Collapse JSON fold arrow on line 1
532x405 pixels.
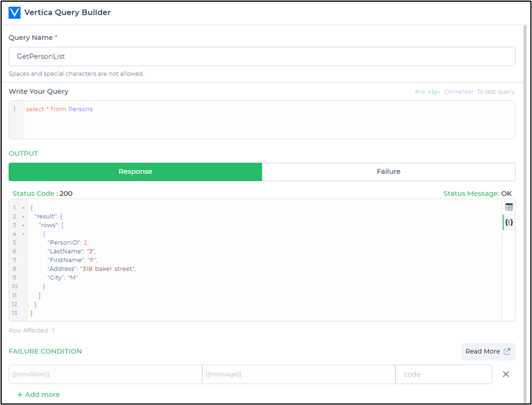pos(24,208)
